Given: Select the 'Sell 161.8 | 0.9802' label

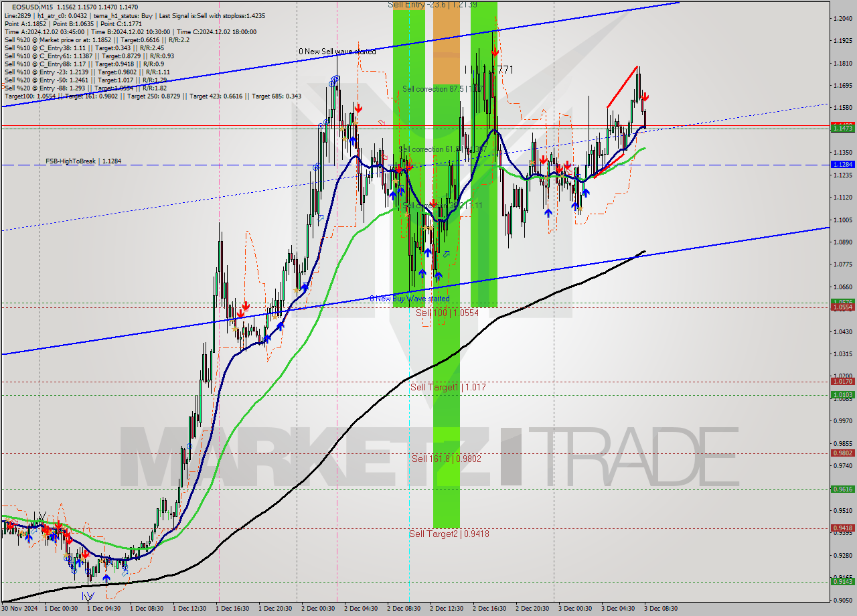Looking at the screenshot, I should [x=447, y=459].
